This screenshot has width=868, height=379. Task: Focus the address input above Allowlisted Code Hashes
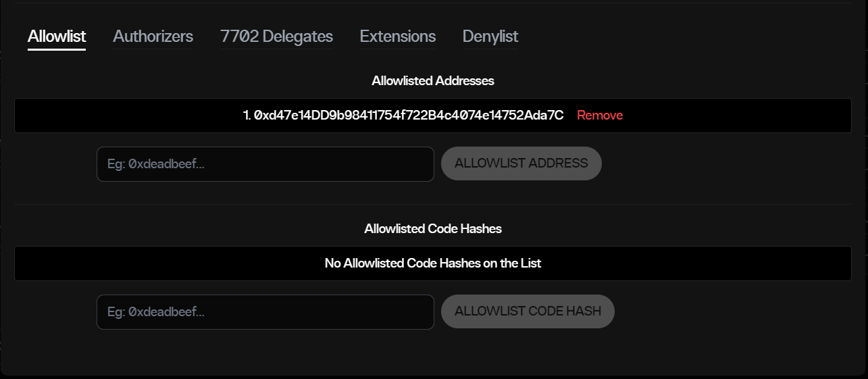[265, 164]
